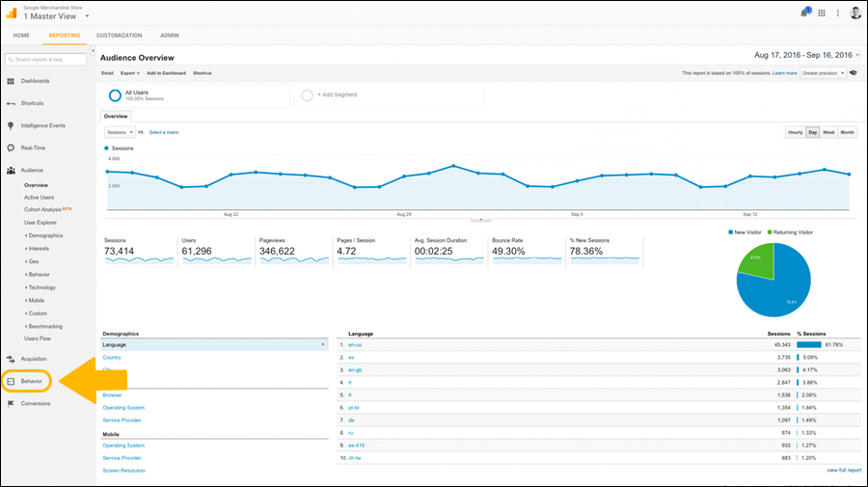Open Users Flow in the sidebar
The image size is (868, 487).
[x=37, y=338]
